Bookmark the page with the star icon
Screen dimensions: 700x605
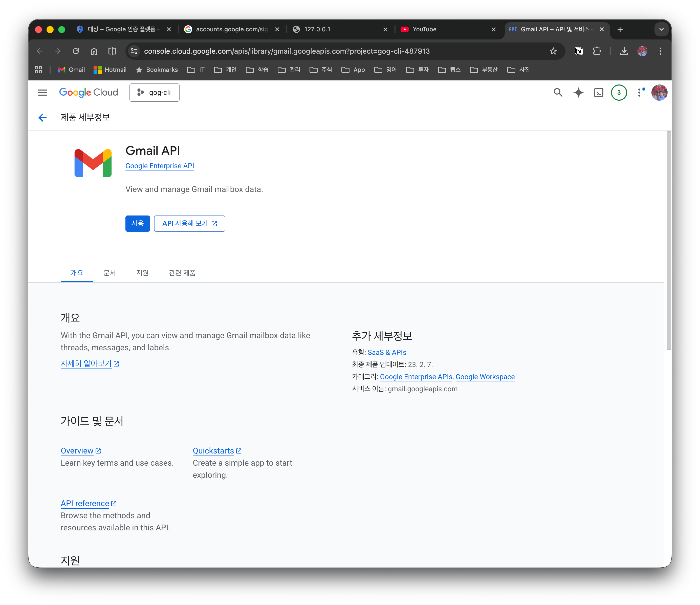coord(553,51)
